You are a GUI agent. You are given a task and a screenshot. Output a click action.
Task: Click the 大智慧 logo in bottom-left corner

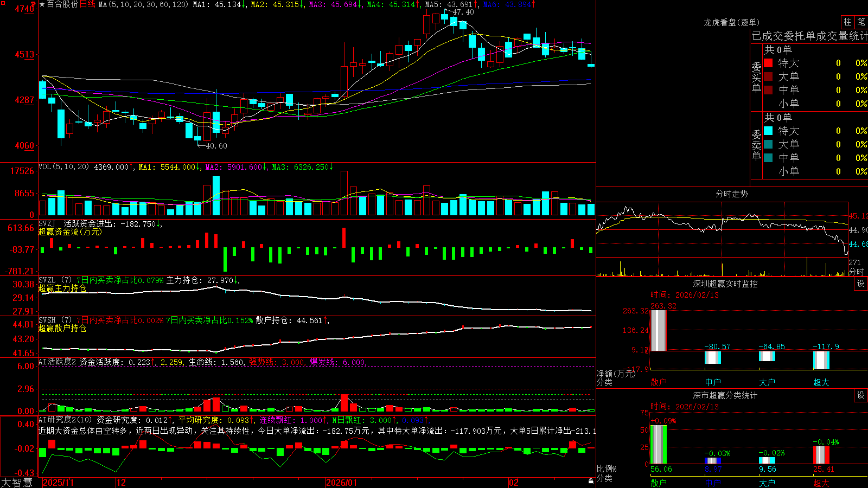[x=17, y=483]
